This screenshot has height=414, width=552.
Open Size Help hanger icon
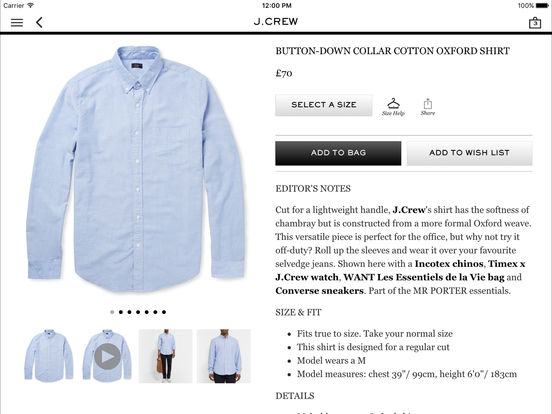click(x=393, y=107)
